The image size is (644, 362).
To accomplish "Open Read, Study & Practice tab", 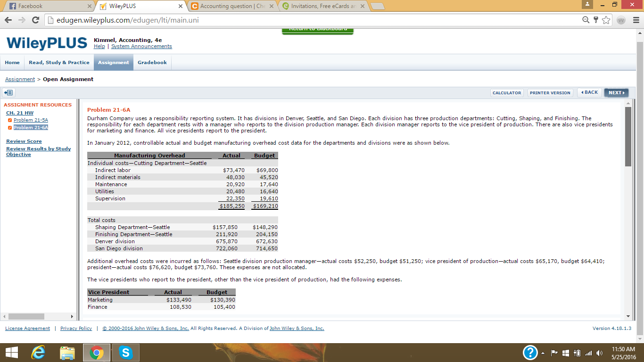I will pyautogui.click(x=59, y=62).
